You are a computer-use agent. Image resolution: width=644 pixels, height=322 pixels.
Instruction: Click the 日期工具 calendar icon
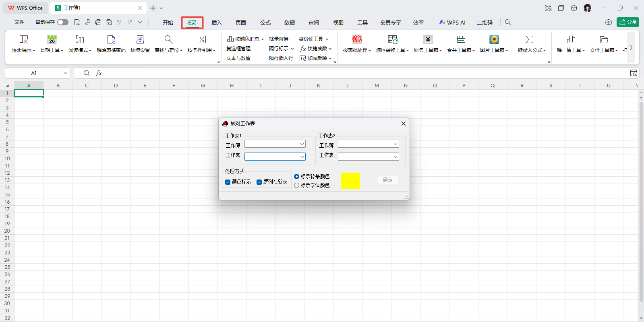tap(52, 39)
